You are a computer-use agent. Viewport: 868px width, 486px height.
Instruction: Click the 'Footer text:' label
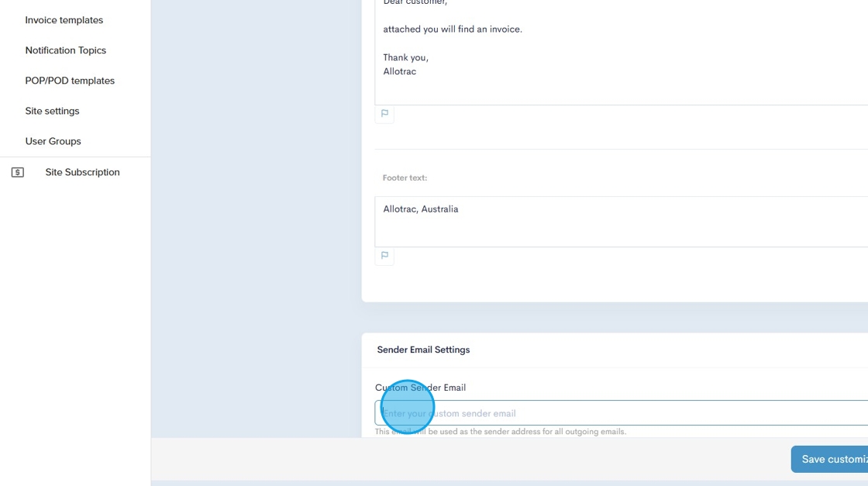(405, 178)
